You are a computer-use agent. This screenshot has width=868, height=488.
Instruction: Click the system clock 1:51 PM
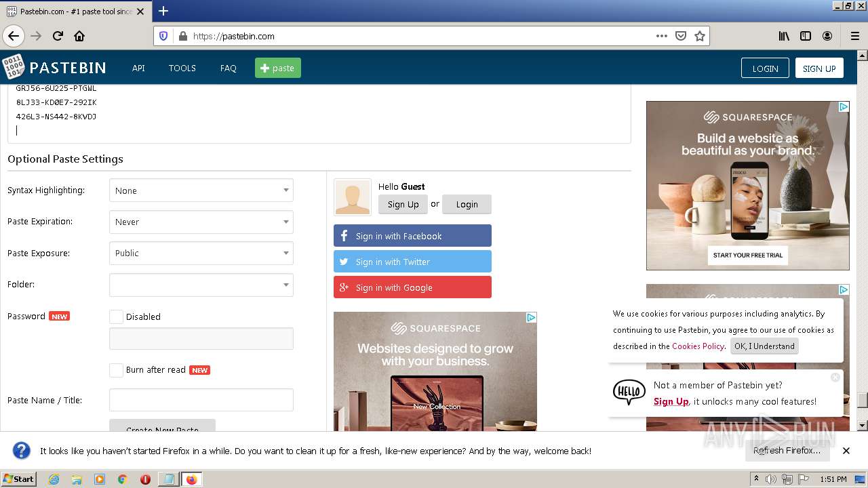pyautogui.click(x=833, y=479)
